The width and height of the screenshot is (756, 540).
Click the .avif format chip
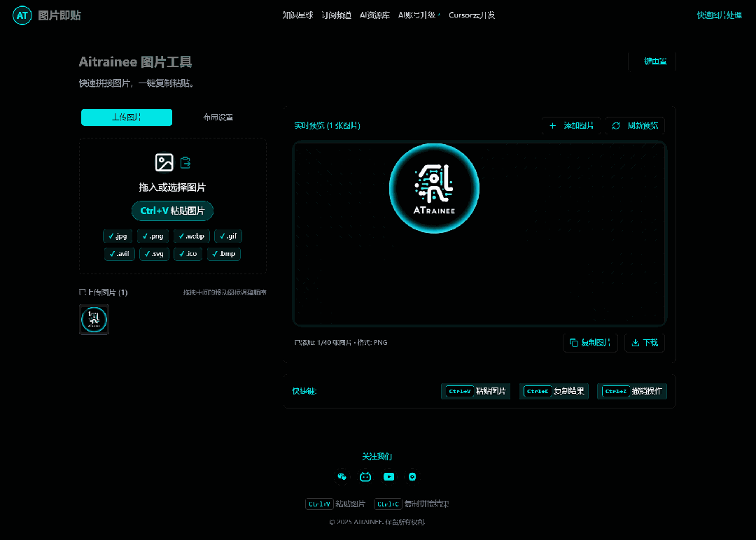(x=120, y=254)
